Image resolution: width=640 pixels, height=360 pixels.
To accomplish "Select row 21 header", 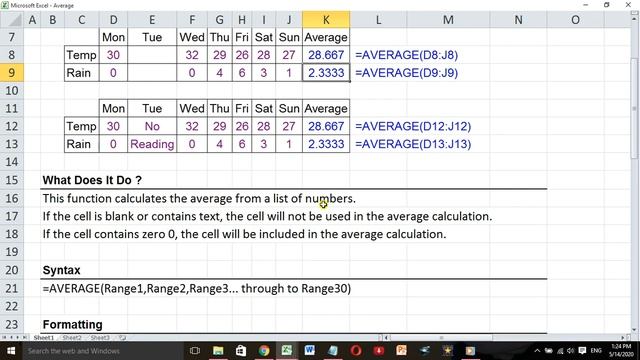I will (x=11, y=288).
